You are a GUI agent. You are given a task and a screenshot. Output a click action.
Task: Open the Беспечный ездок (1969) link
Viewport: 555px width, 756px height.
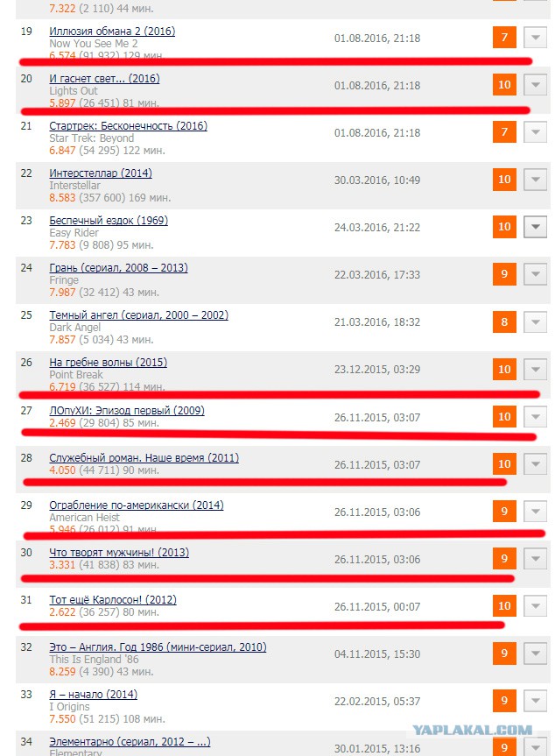(x=109, y=221)
